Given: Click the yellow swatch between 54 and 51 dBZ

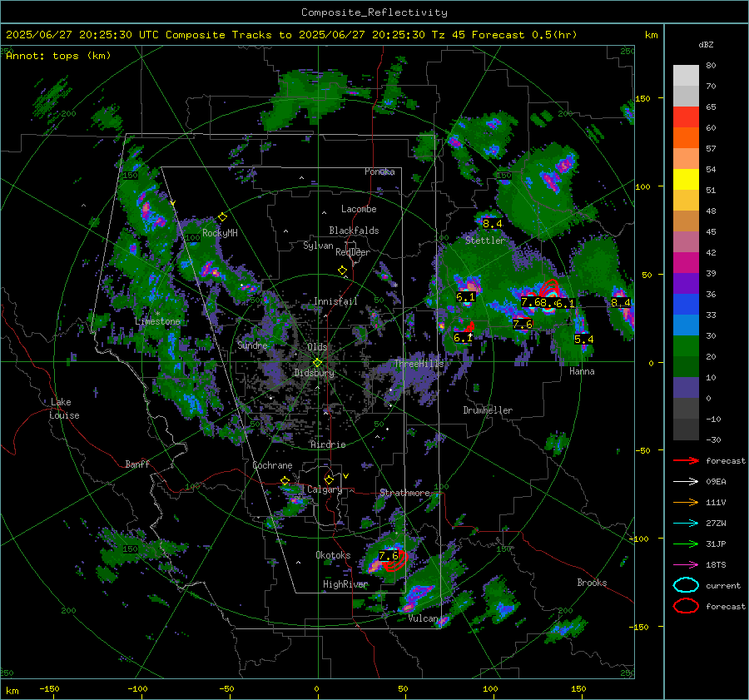Looking at the screenshot, I should coord(686,180).
